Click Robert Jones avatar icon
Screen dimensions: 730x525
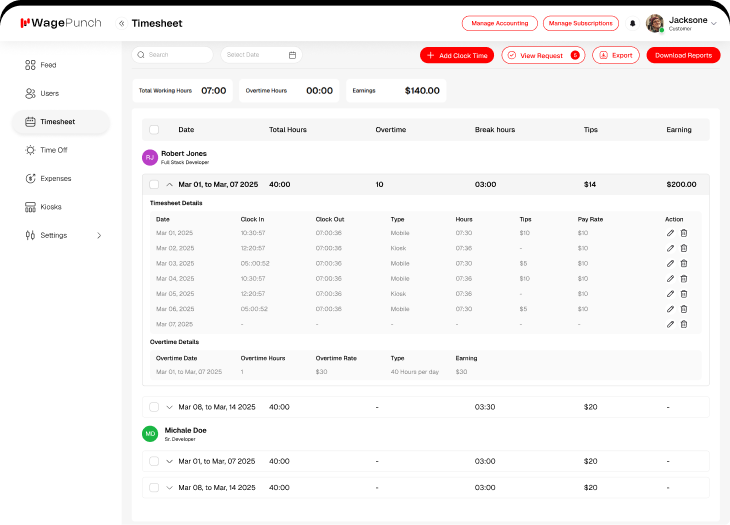tap(150, 157)
